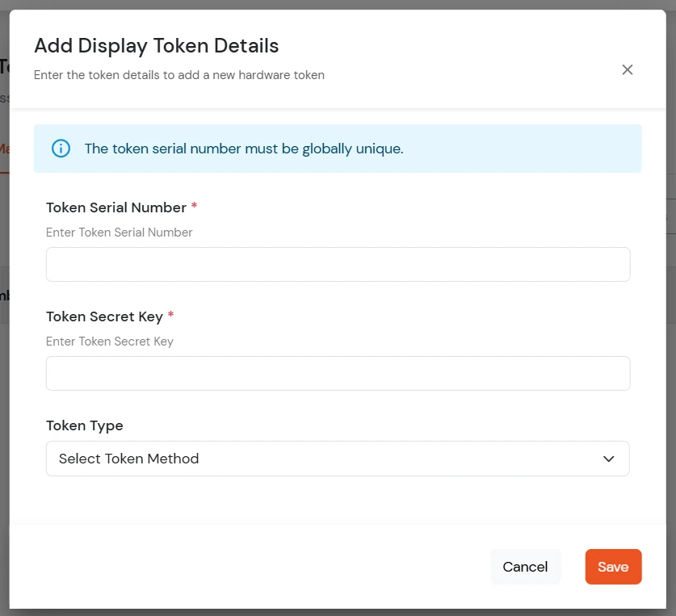Click the red asterisk next to Token Secret Key
Image resolution: width=676 pixels, height=616 pixels.
point(170,316)
